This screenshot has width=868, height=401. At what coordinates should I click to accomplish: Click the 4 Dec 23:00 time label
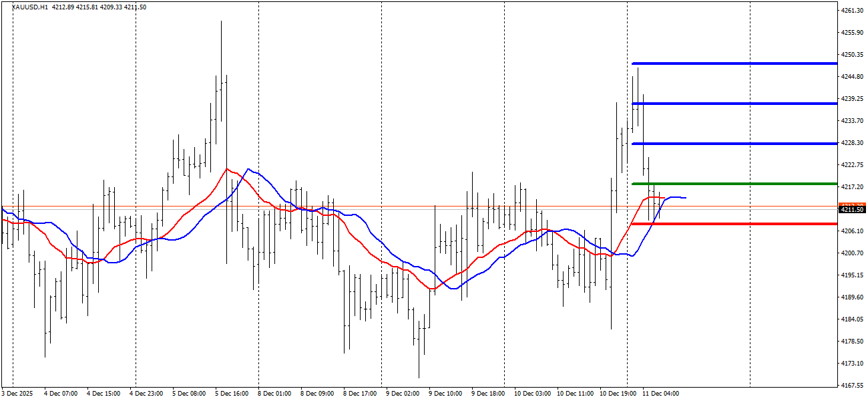pos(146,394)
